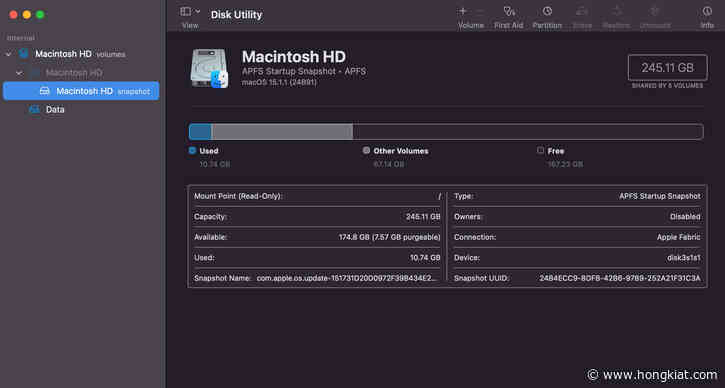Open the Partition tool
The image size is (725, 388).
tap(547, 17)
